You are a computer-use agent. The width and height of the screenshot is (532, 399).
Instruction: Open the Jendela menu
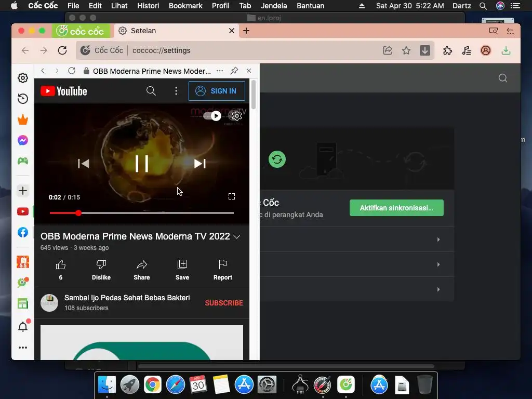[274, 6]
